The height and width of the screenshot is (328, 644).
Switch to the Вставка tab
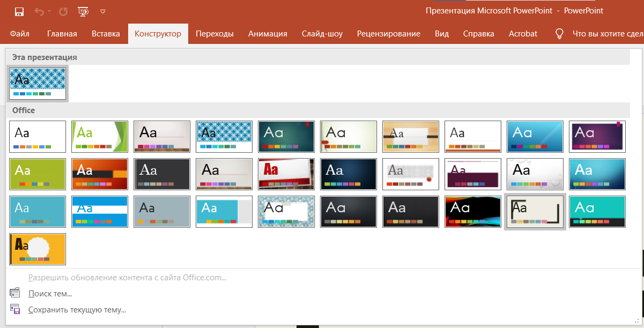tap(106, 34)
